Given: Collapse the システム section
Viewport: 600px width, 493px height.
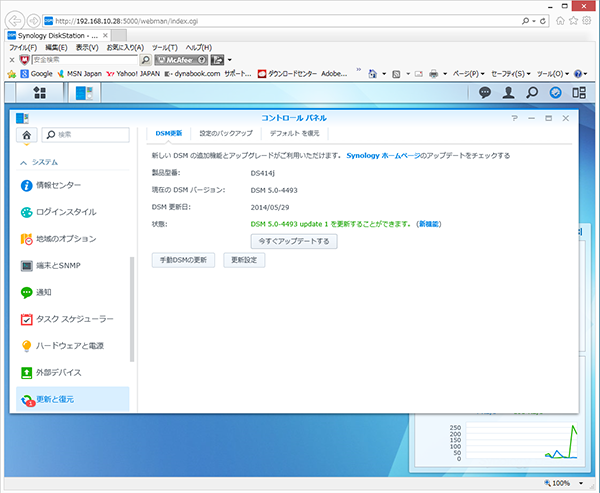Looking at the screenshot, I should 24,163.
